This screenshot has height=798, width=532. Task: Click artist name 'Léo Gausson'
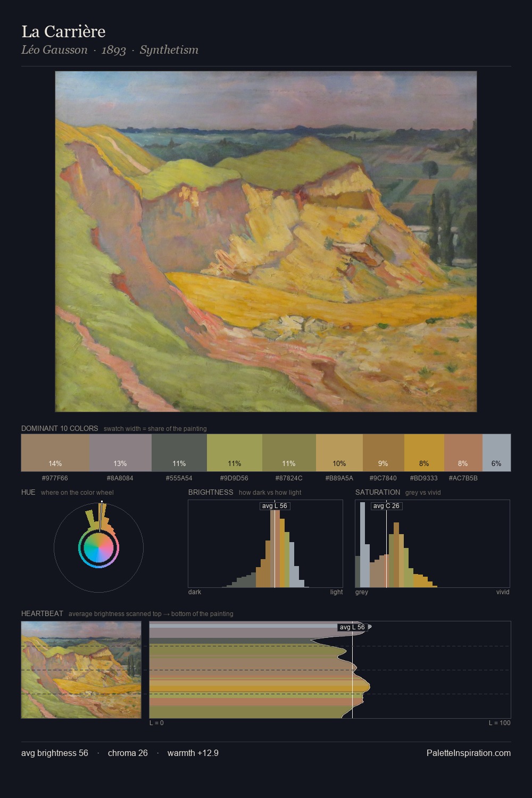(x=54, y=50)
